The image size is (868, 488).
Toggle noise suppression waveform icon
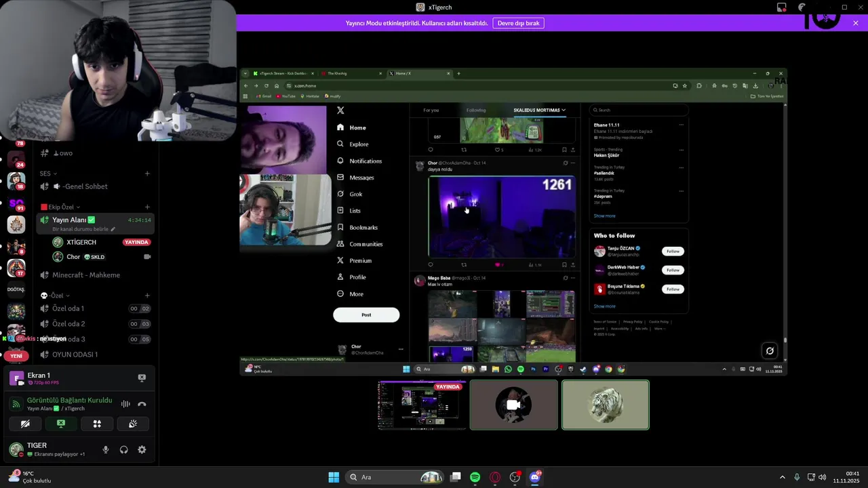(x=125, y=404)
